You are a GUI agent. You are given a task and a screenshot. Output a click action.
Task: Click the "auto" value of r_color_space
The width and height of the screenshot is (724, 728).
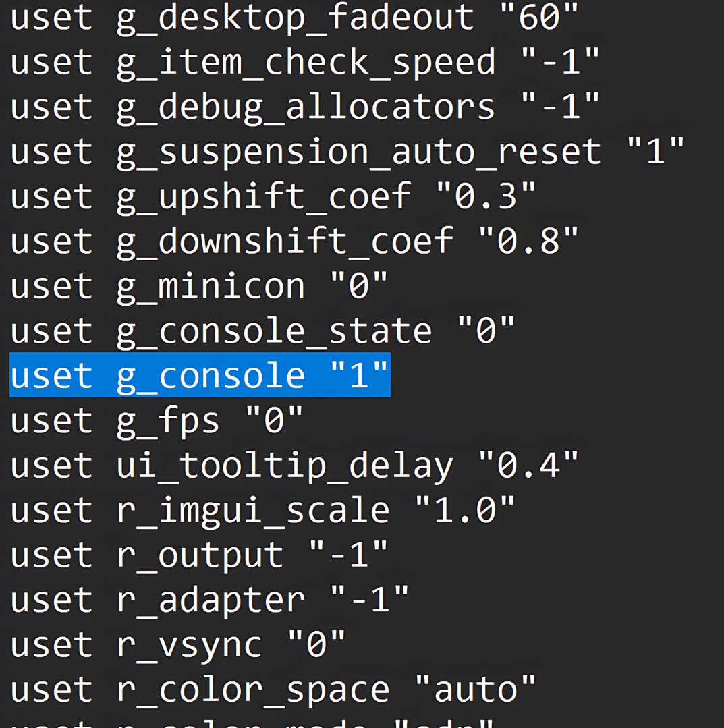click(475, 690)
